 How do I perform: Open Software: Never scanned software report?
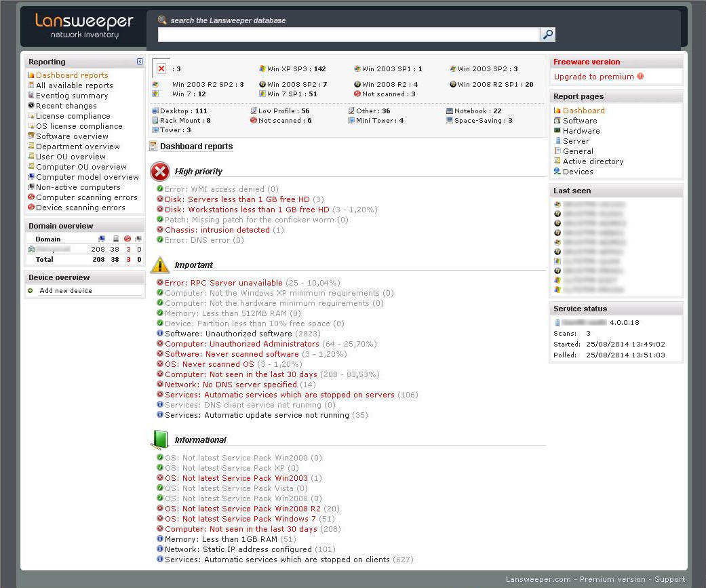(231, 354)
